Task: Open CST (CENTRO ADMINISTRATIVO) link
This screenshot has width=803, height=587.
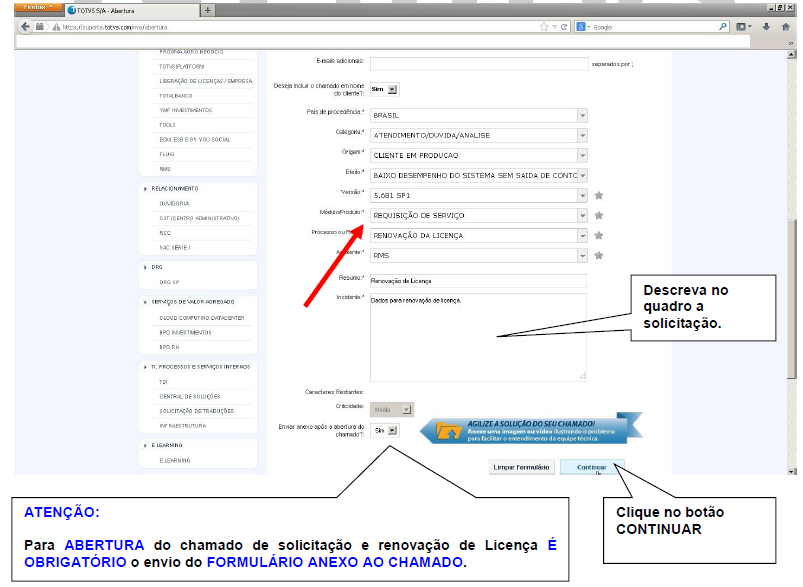Action: (199, 218)
